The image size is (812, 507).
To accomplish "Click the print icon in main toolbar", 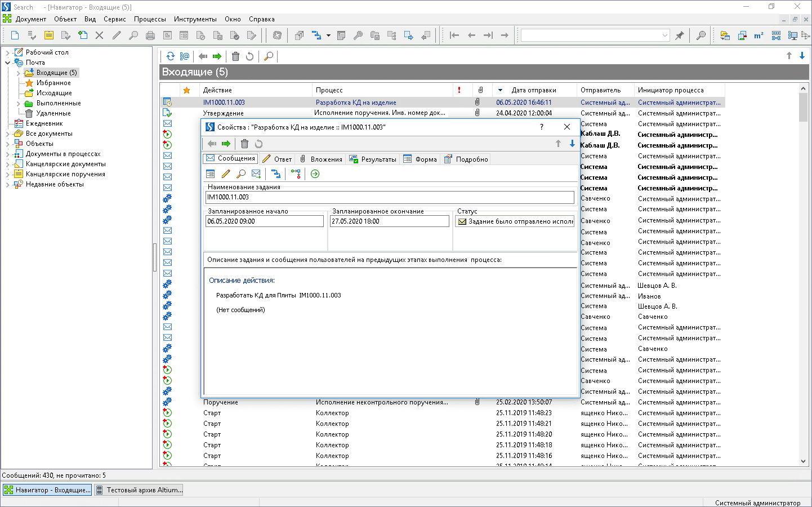I will pyautogui.click(x=150, y=35).
